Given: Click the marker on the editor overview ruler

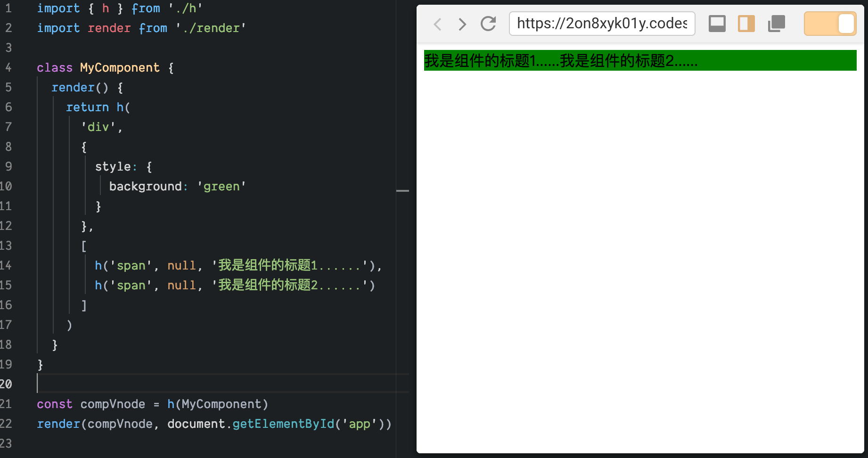Looking at the screenshot, I should [402, 191].
